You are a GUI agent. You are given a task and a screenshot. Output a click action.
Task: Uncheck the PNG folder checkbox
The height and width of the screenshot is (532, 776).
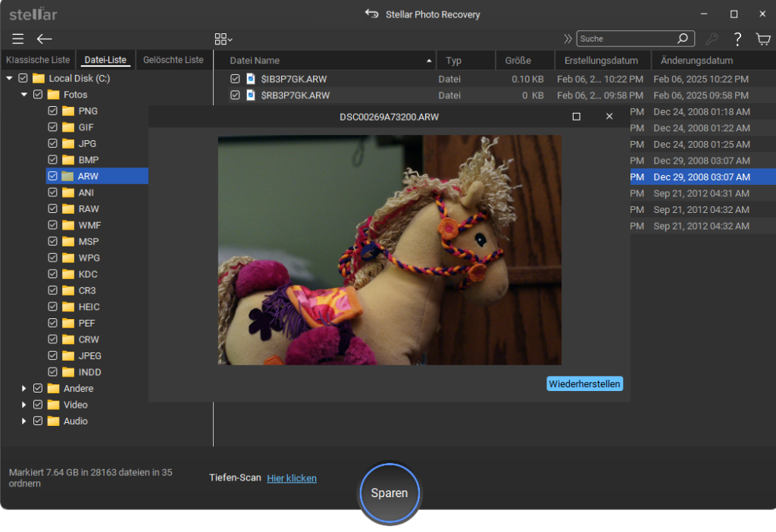pyautogui.click(x=52, y=111)
